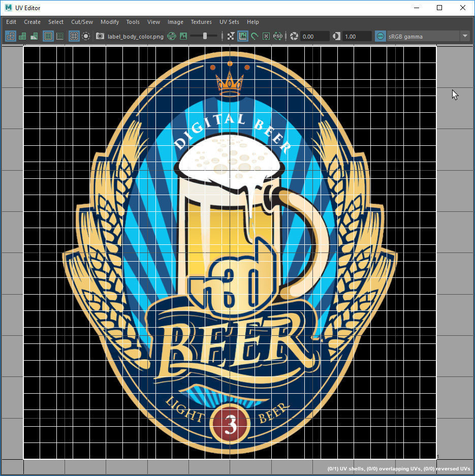Take a UV snapshot with camera icon
The height and width of the screenshot is (476, 475).
(100, 37)
